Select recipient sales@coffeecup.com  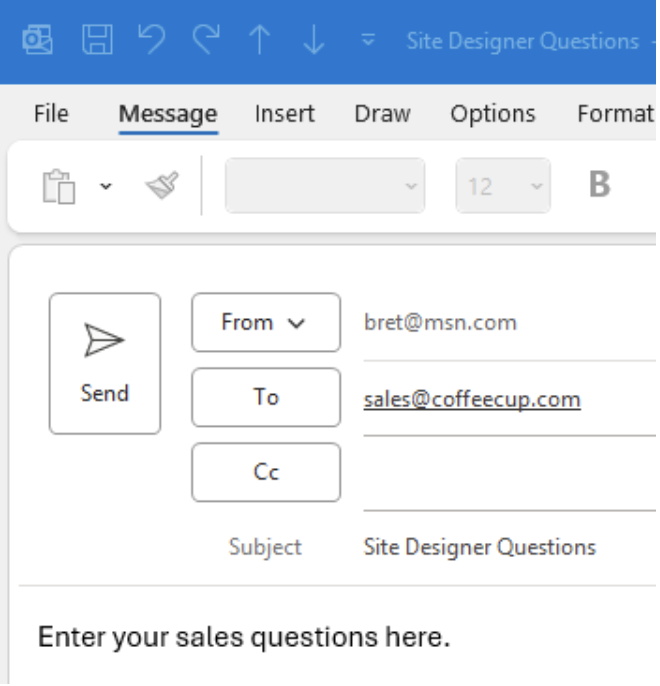click(472, 400)
